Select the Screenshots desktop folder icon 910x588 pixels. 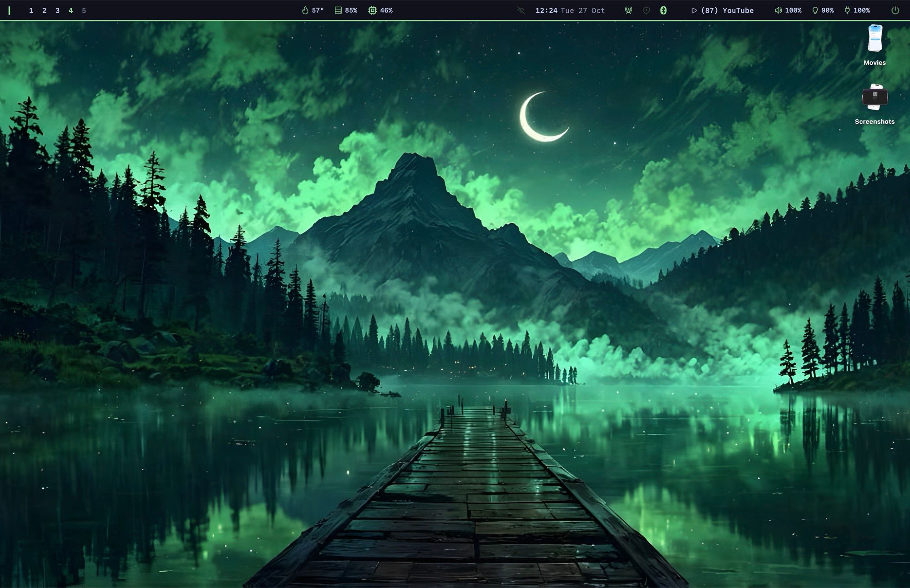pos(875,97)
